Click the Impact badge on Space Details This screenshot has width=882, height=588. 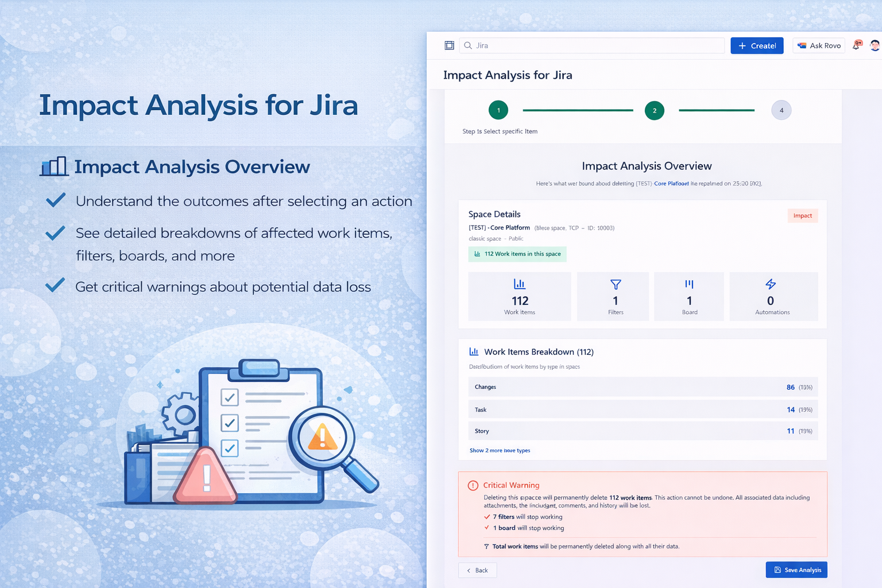pyautogui.click(x=802, y=215)
